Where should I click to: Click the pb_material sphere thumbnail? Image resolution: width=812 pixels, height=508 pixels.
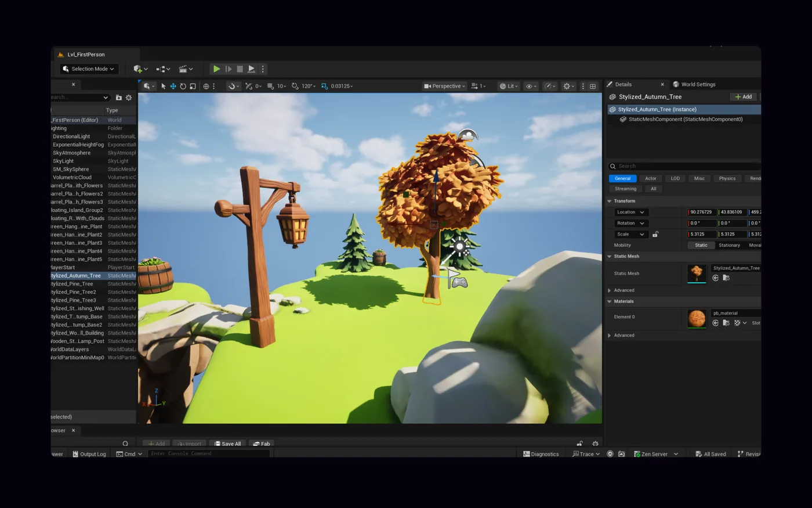tap(697, 319)
